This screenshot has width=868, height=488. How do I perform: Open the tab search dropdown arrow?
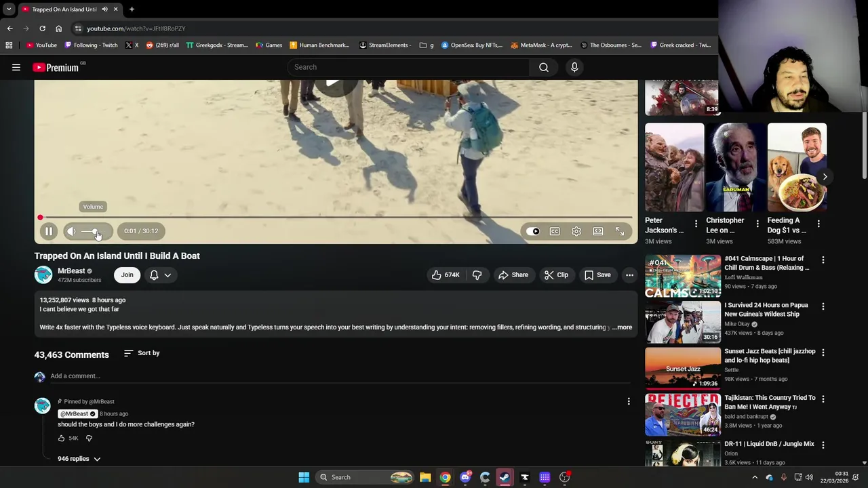click(x=9, y=9)
